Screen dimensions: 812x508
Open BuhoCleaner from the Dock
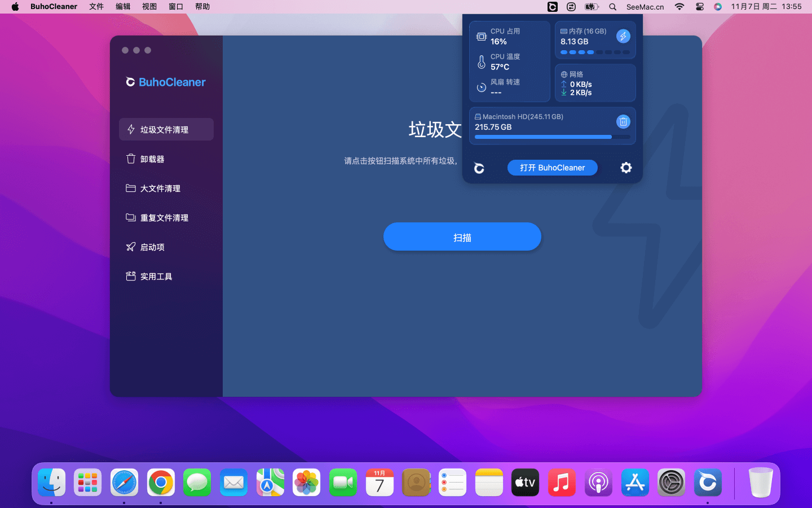click(708, 483)
